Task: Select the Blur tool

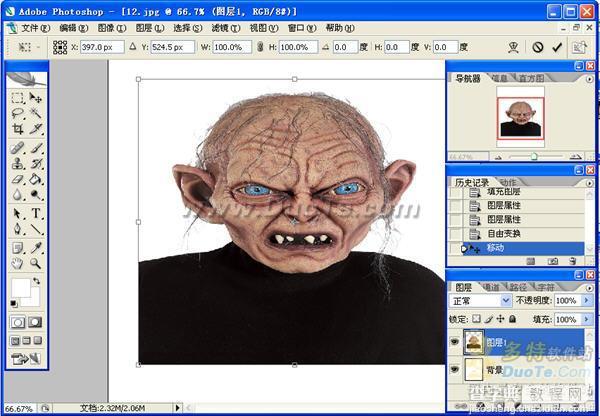Action: pyautogui.click(x=17, y=195)
